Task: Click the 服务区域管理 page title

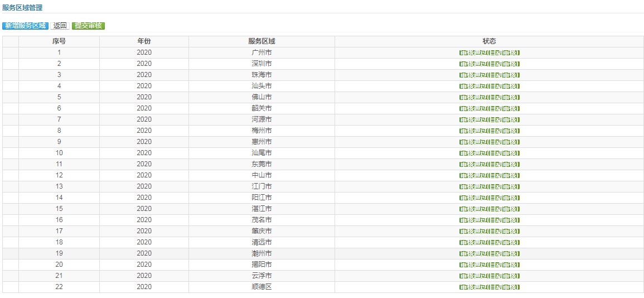Action: (22, 8)
